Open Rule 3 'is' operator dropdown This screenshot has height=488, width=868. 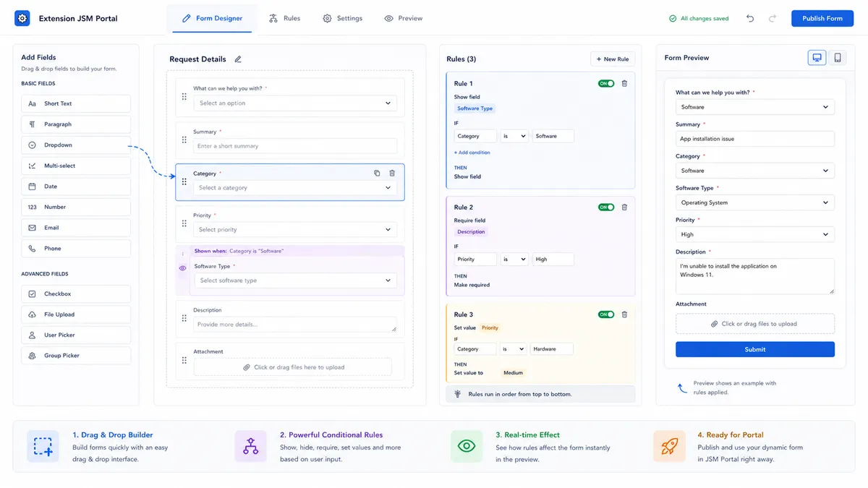click(x=513, y=349)
